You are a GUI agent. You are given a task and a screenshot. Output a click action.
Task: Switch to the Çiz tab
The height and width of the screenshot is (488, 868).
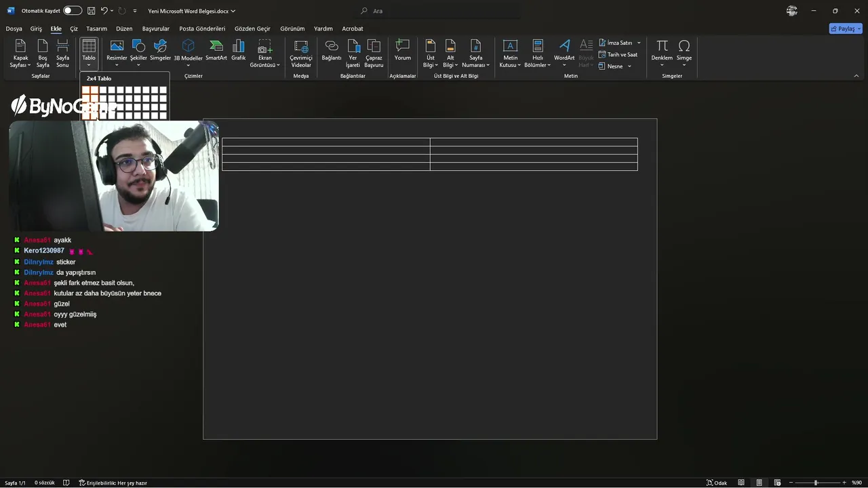click(74, 28)
